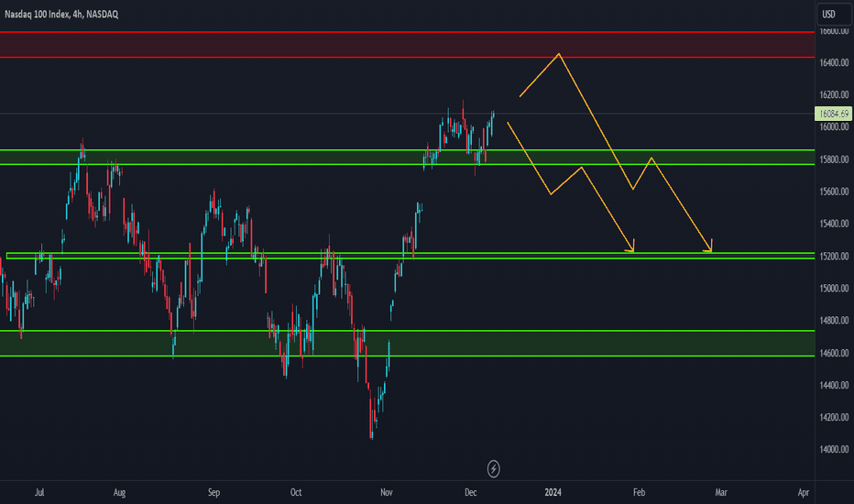Click the 14400.00 price axis label
This screenshot has width=854, height=504.
834,385
